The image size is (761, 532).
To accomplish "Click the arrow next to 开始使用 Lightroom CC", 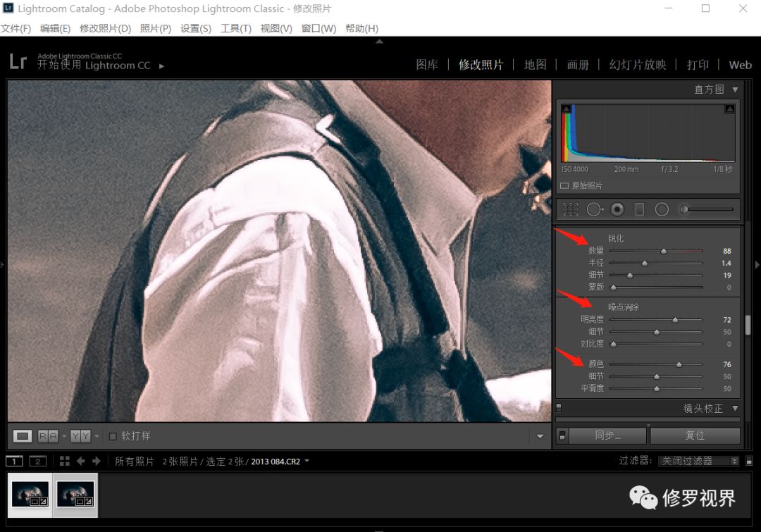I will tap(161, 66).
